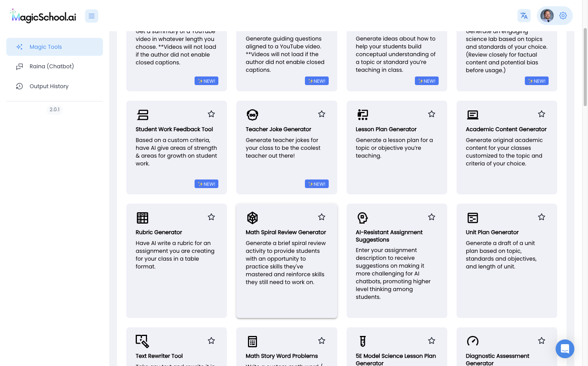Favorite the Text Rewriter Tool
Viewport: 588px width, 366px height.
coord(211,341)
